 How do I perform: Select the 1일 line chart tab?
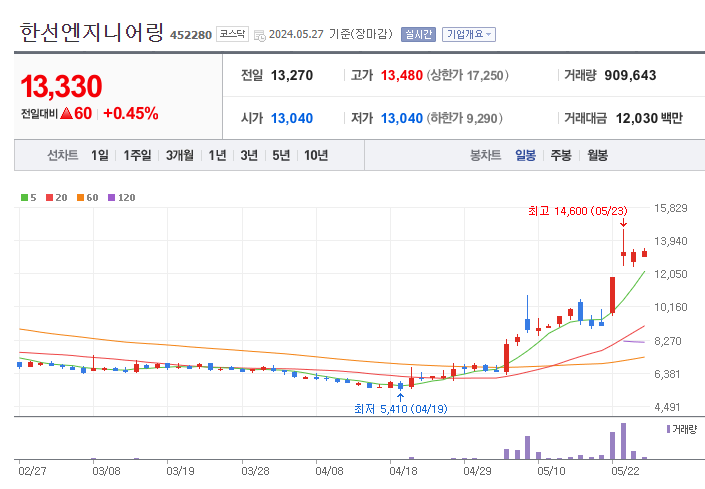point(100,155)
